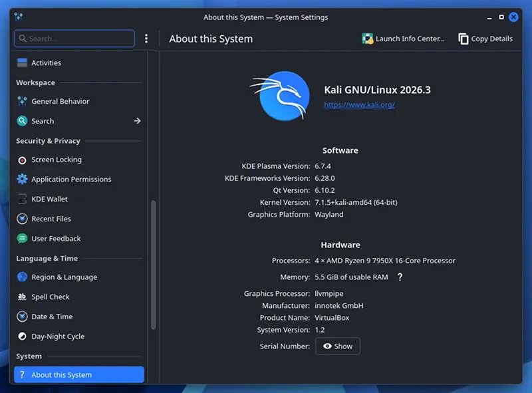Click kernel version 7.1.5+kali-amd64 value
This screenshot has width=532, height=393.
pyautogui.click(x=356, y=202)
